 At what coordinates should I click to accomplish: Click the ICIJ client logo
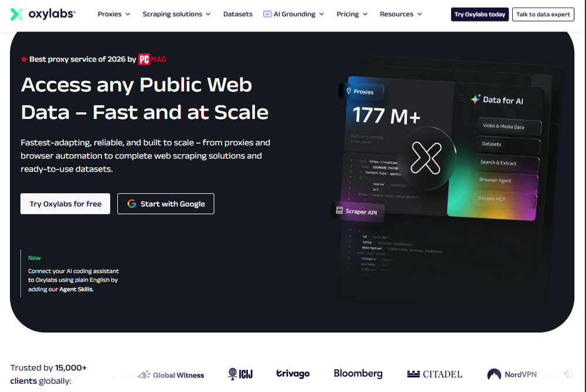(x=240, y=374)
